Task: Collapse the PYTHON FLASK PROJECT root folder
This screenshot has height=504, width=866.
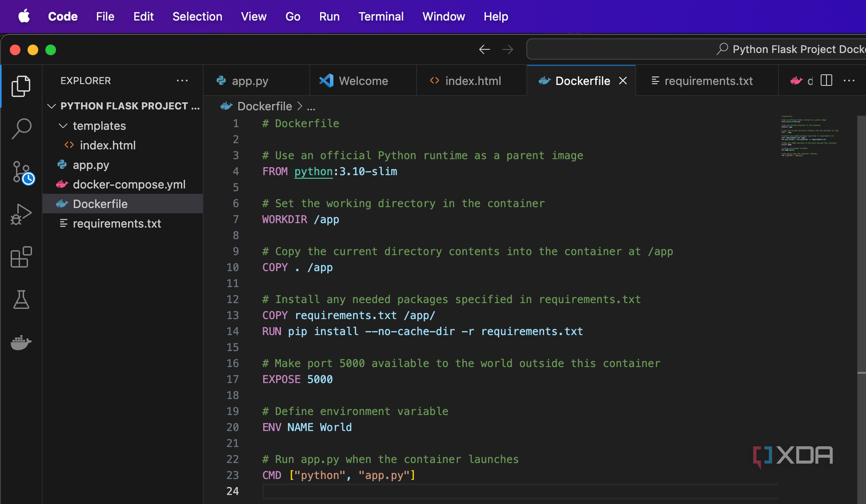Action: coord(51,106)
